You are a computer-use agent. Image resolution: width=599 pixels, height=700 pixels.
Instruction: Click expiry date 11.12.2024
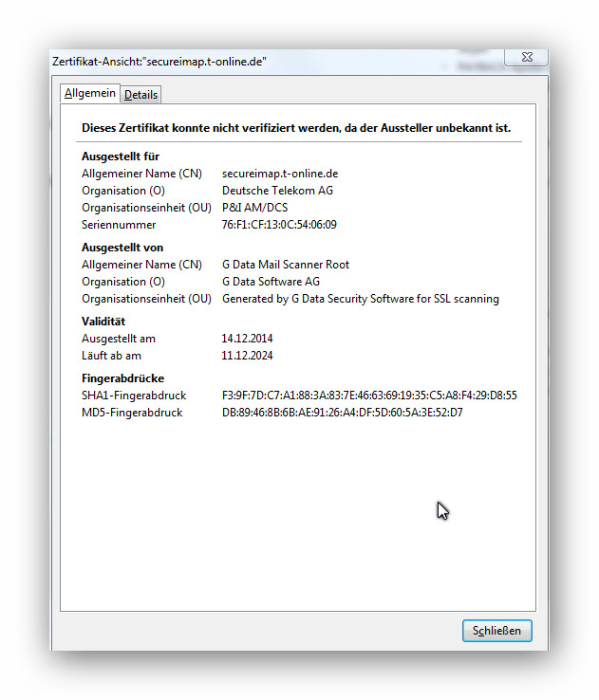coord(247,356)
